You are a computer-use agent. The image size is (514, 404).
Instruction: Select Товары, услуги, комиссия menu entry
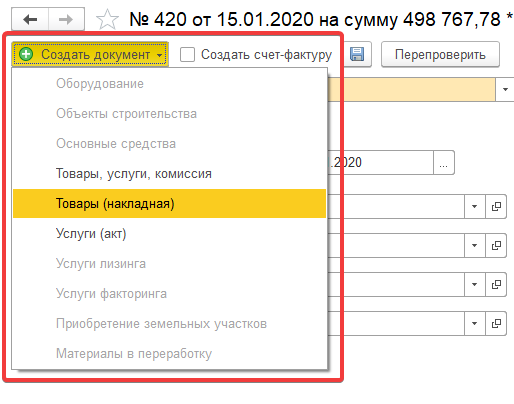click(x=169, y=174)
